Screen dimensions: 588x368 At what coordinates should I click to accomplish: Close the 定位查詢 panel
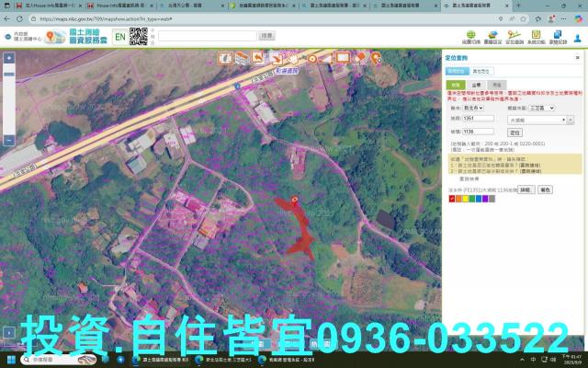point(576,58)
